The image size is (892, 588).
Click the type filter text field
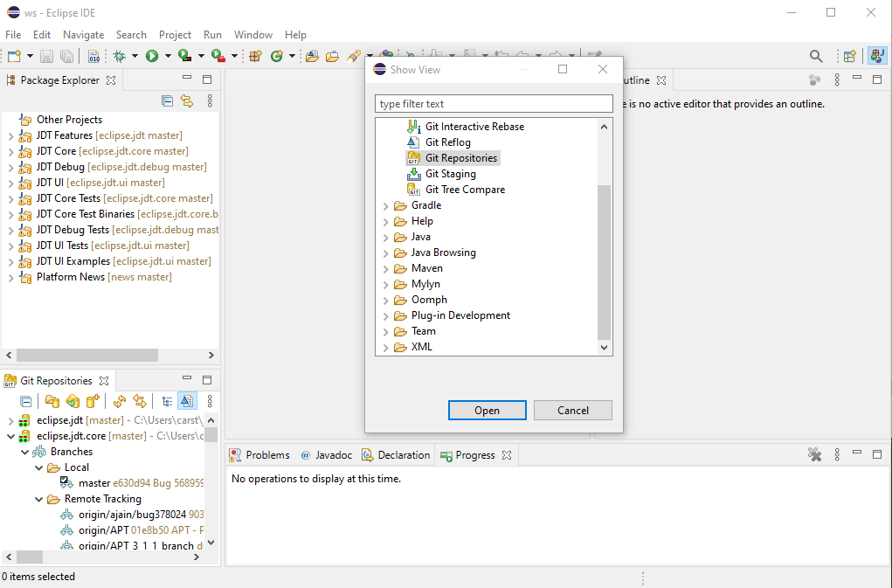tap(494, 104)
